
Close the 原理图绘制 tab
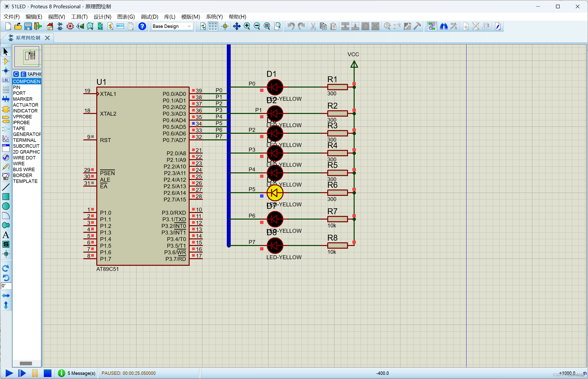[47, 38]
